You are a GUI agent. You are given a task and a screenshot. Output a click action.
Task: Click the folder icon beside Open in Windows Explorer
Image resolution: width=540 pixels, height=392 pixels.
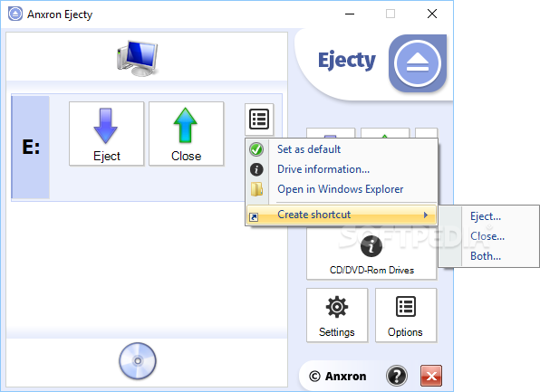(256, 189)
